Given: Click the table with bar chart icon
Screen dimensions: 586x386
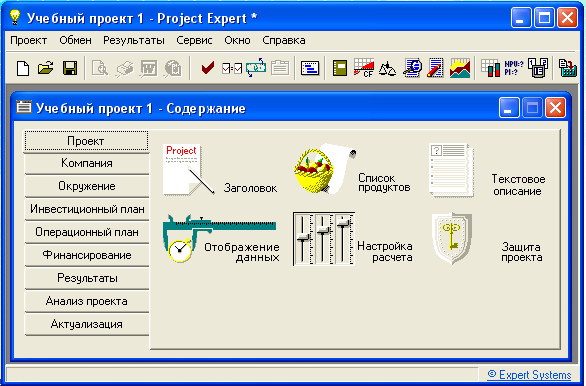Looking at the screenshot, I should tap(490, 68).
